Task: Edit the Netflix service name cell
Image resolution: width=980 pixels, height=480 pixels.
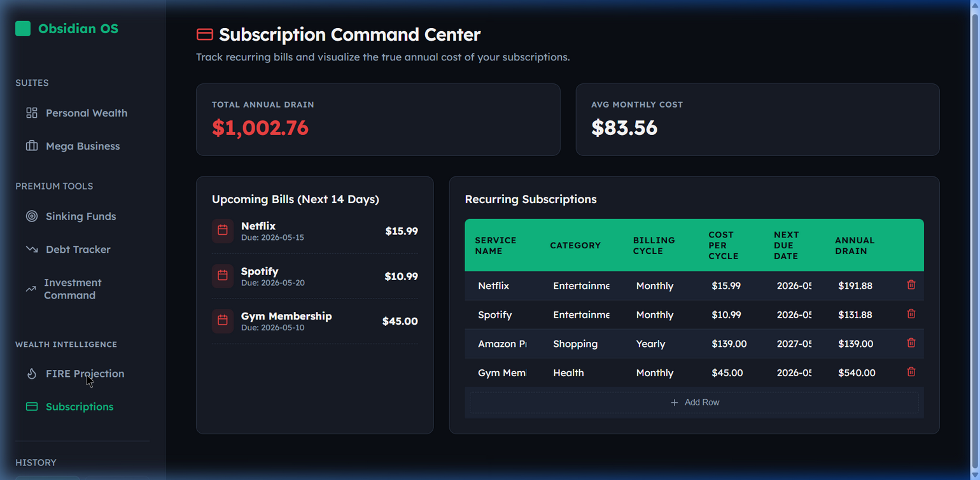Action: pos(502,286)
